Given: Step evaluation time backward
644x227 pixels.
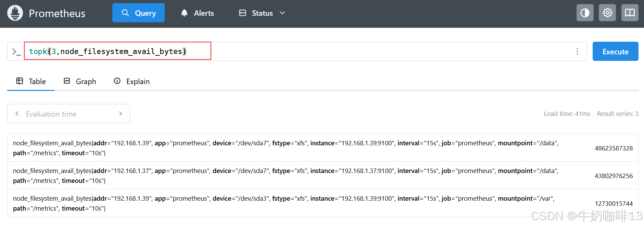Looking at the screenshot, I should (17, 113).
